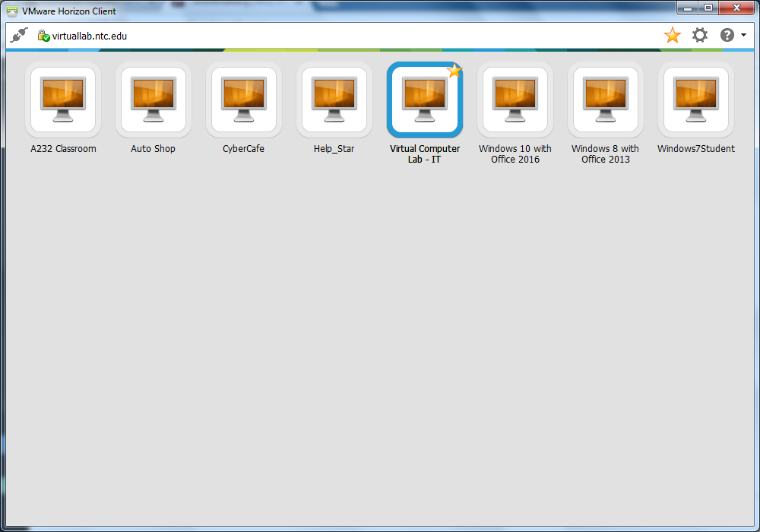Select the Windows7Student desktop
Image resolution: width=760 pixels, height=532 pixels.
695,100
